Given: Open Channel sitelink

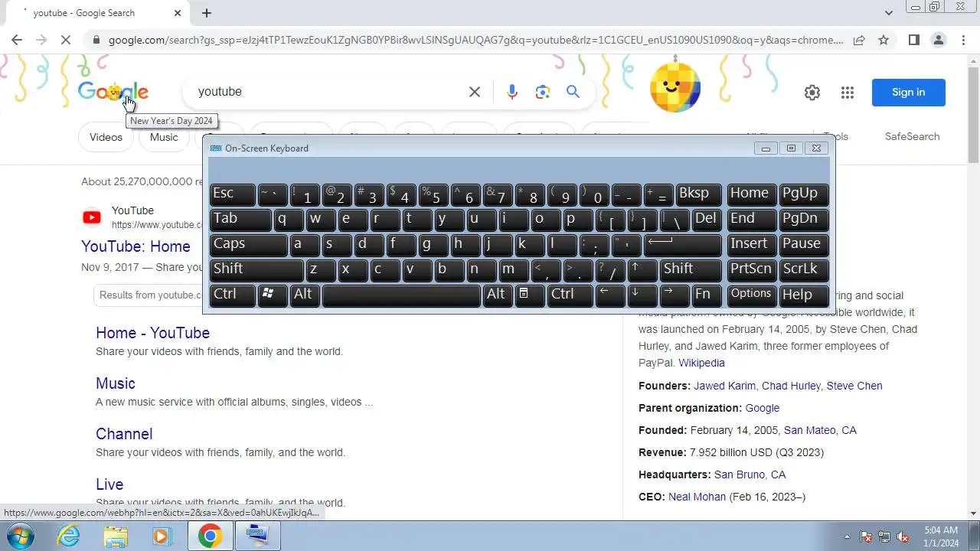Looking at the screenshot, I should coord(124,434).
